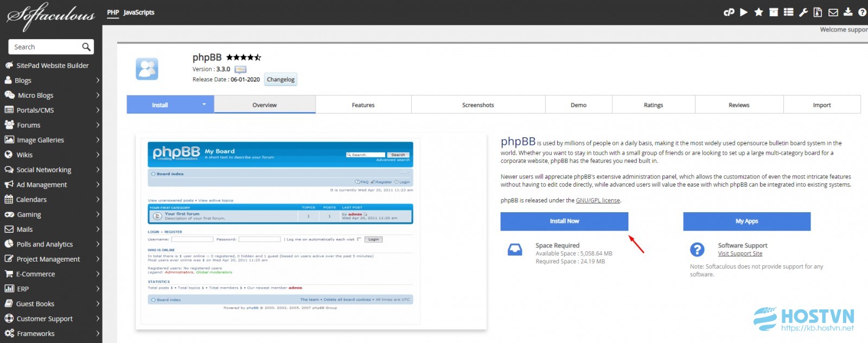Click the E-Commerce cart icon

click(x=9, y=274)
